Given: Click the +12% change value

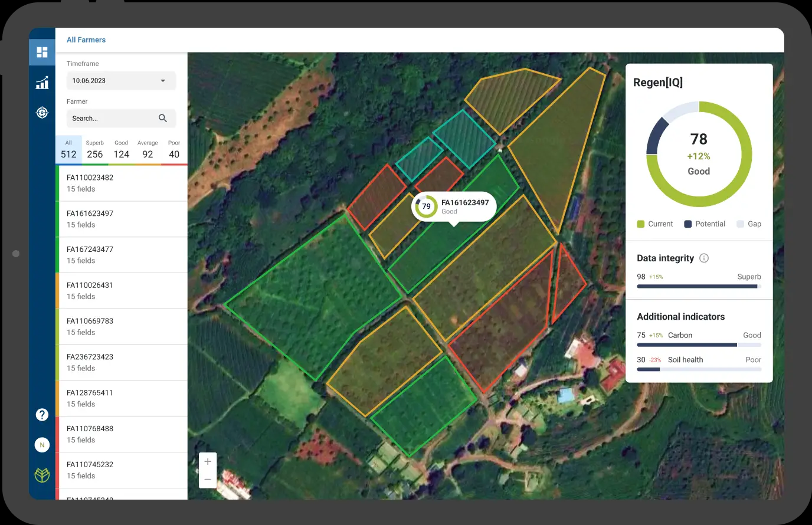Looking at the screenshot, I should click(699, 156).
